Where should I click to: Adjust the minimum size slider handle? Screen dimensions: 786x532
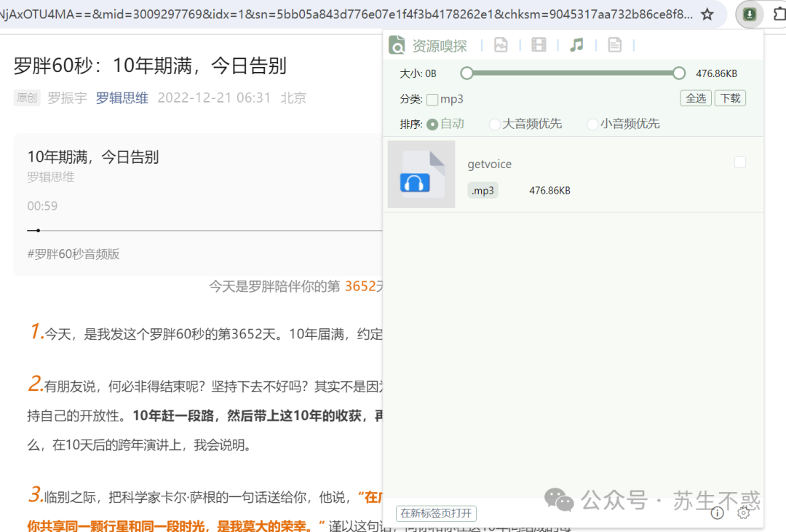tap(467, 74)
